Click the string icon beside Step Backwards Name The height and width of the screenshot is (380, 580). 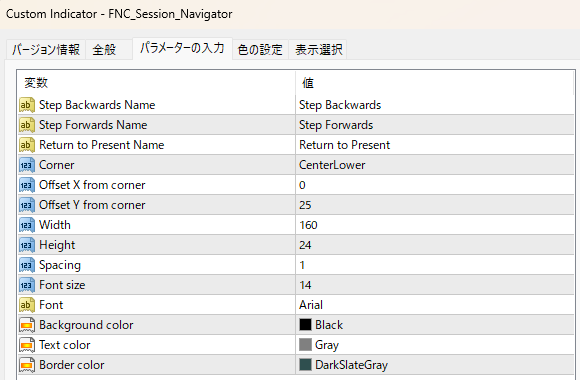click(x=27, y=105)
